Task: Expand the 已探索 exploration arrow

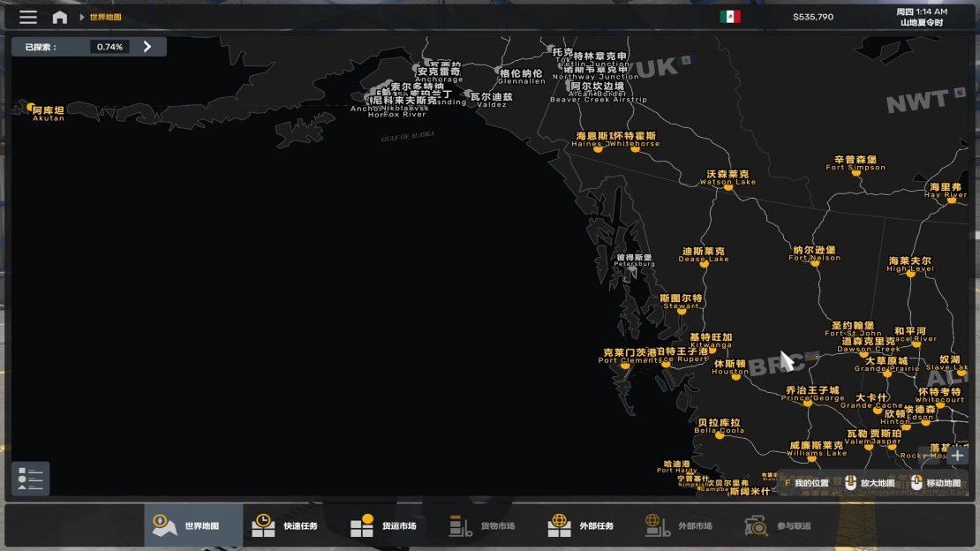Action: pyautogui.click(x=147, y=46)
